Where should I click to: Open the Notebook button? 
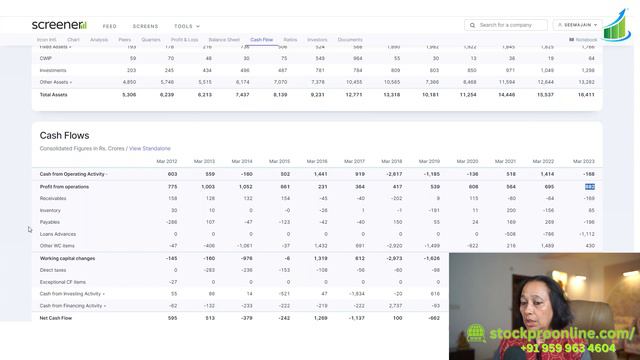point(582,40)
